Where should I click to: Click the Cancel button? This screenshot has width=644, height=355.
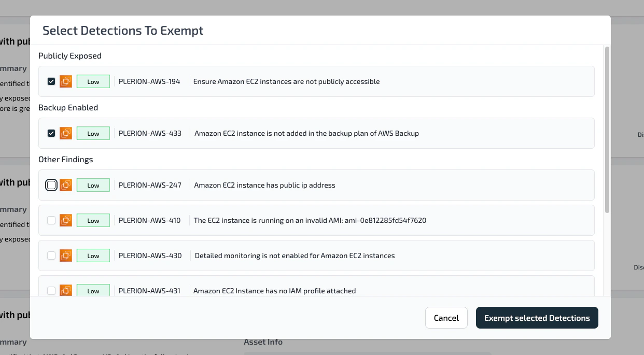pyautogui.click(x=446, y=318)
